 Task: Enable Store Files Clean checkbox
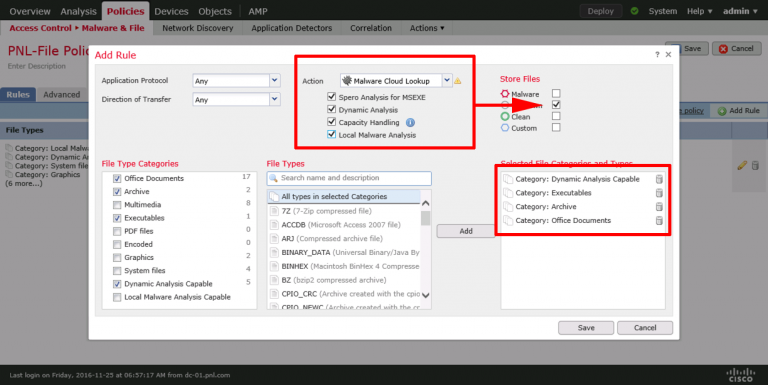click(556, 116)
